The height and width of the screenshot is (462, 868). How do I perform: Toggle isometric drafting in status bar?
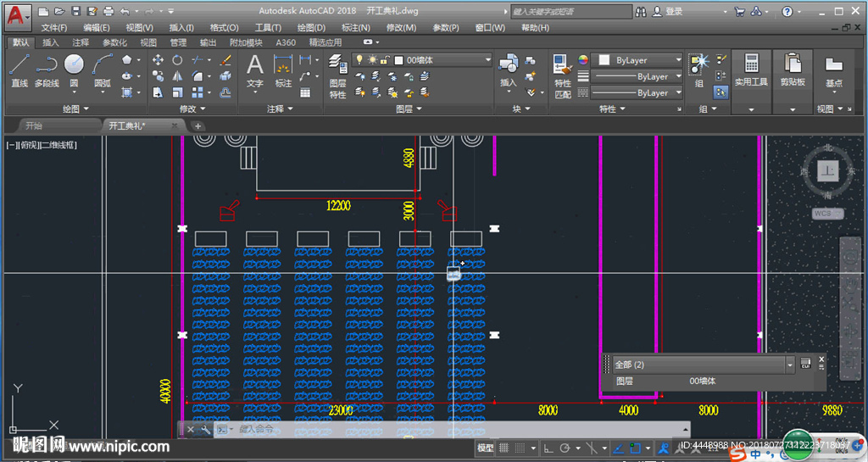[x=592, y=448]
